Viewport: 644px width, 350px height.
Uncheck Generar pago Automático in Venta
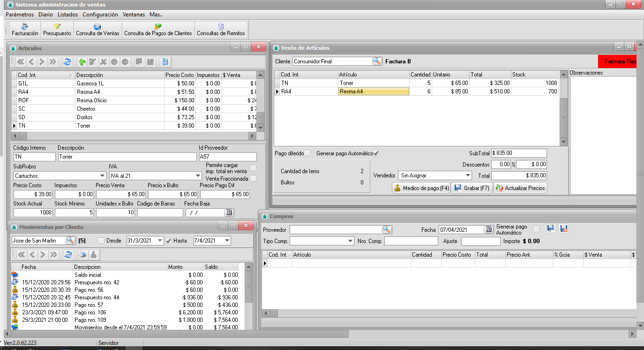[376, 153]
